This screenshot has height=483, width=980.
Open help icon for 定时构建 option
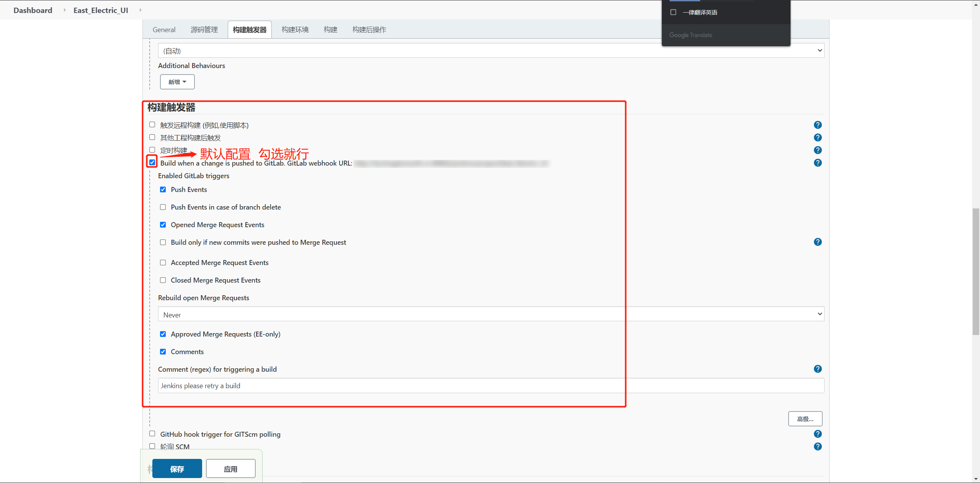[x=817, y=150]
